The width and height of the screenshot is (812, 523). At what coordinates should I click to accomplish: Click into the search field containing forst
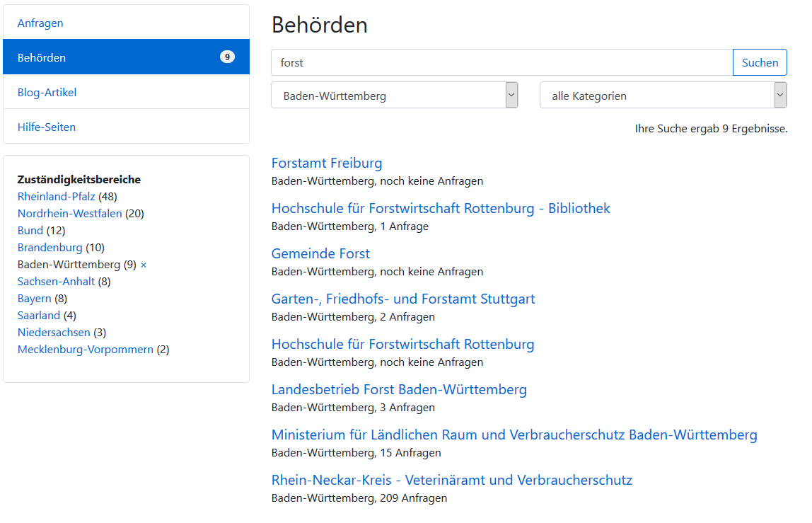coord(501,63)
